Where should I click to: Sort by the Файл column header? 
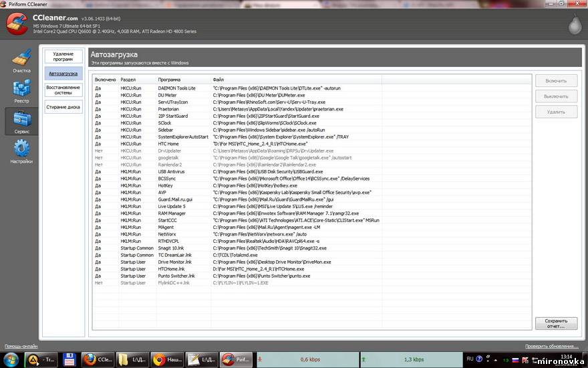point(296,80)
